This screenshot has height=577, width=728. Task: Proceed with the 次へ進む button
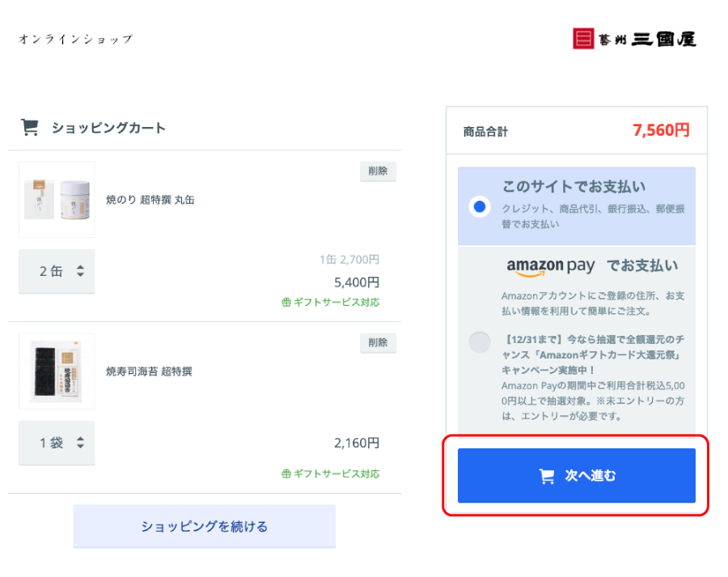pyautogui.click(x=577, y=476)
